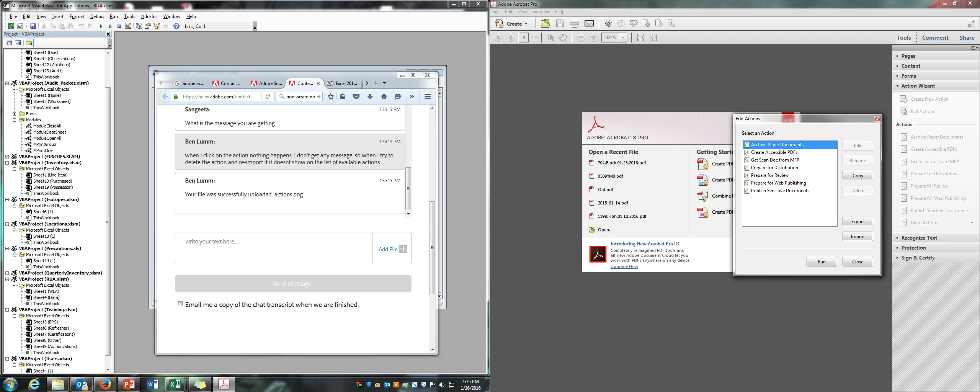Click Break pause icon in VBA toolbar

[110, 26]
